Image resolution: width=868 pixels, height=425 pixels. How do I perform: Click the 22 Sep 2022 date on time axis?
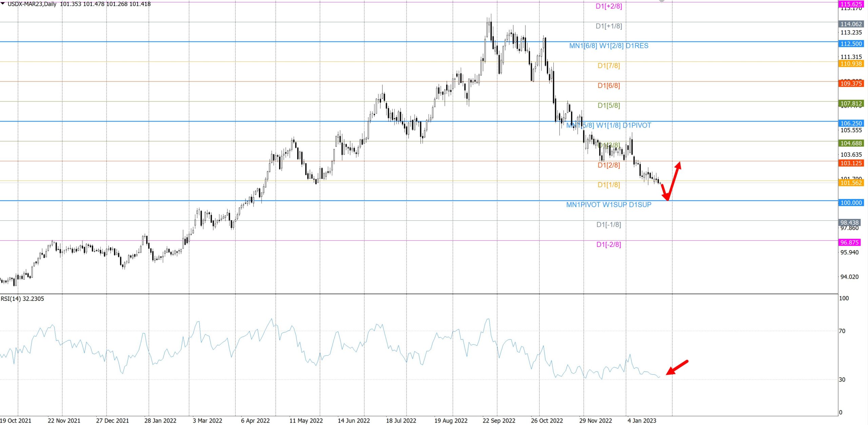(x=499, y=421)
